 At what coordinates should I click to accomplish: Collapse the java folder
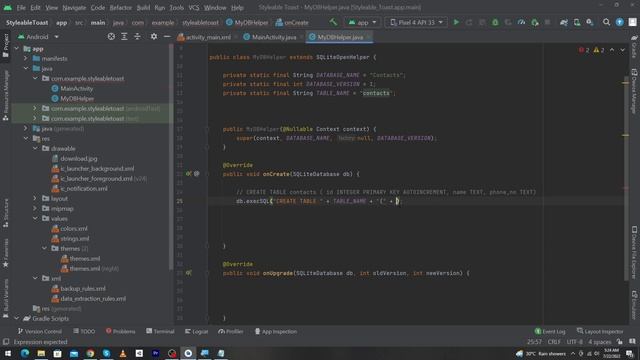(26, 68)
